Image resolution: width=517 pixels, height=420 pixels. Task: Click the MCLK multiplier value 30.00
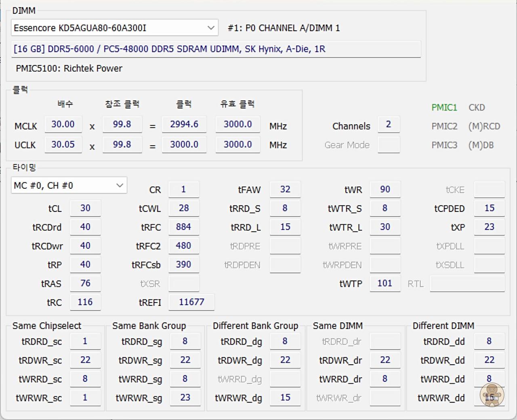pos(63,124)
